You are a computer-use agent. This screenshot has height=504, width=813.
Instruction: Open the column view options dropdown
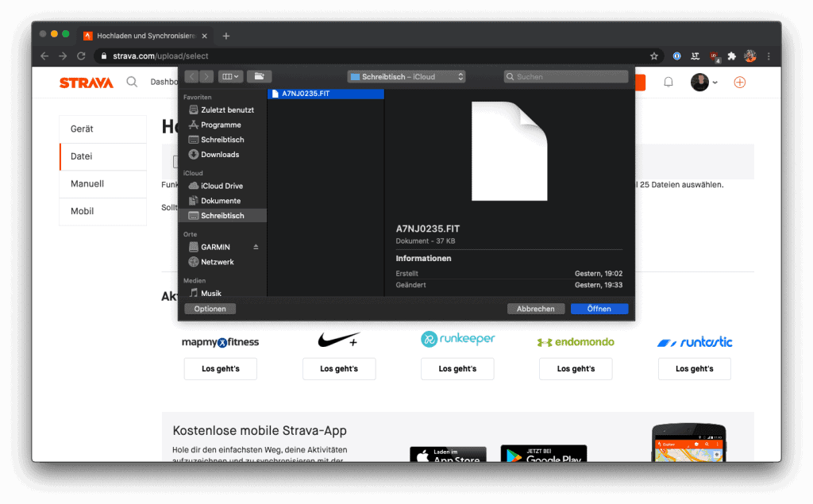pos(230,77)
